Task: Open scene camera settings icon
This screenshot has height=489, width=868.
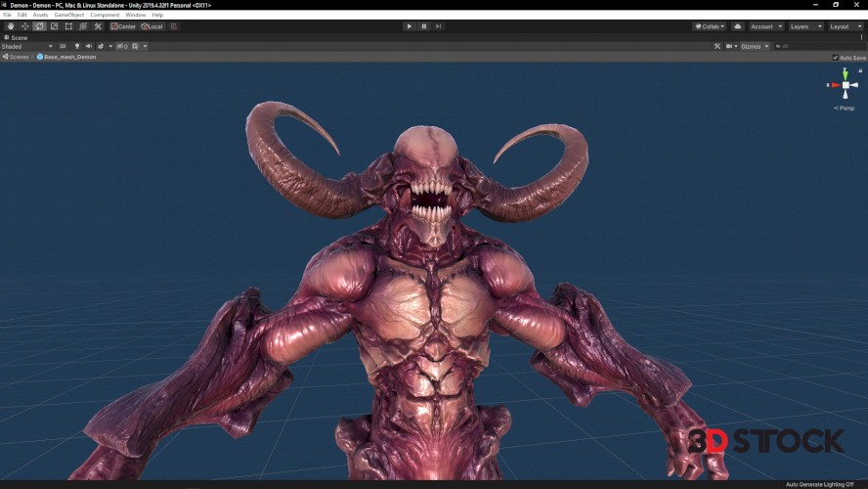Action: tap(731, 47)
